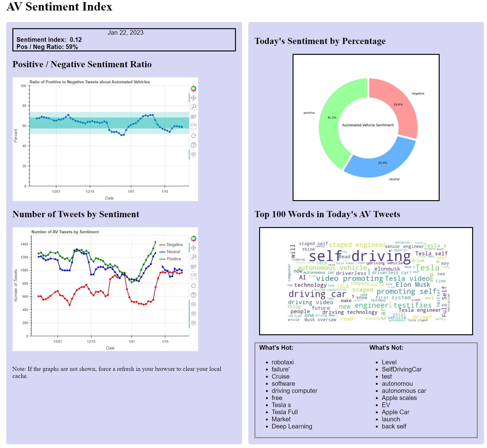Reset the Tweets by Sentiment chart

193,286
